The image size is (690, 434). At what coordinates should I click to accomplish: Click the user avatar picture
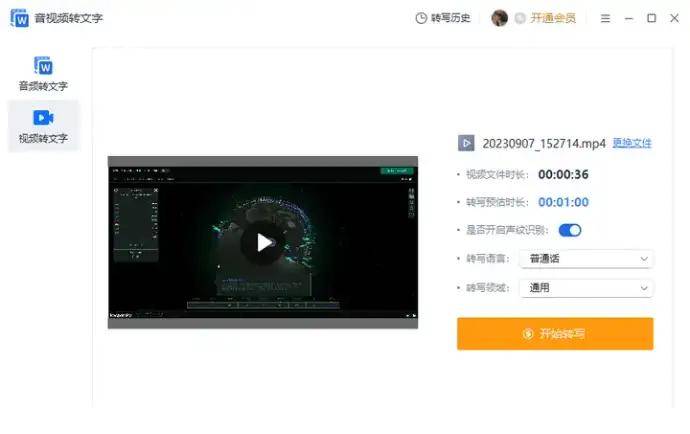(499, 18)
